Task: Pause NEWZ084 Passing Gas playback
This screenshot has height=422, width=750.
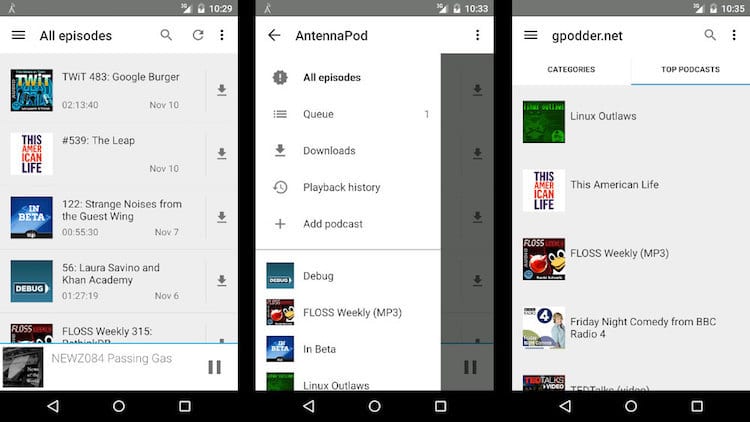Action: tap(215, 367)
